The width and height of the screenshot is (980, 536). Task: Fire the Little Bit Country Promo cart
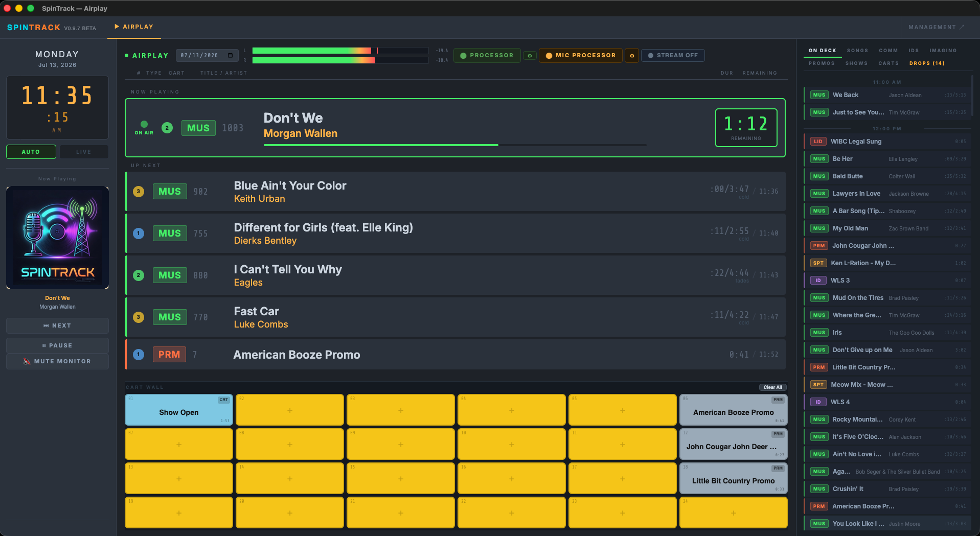(x=734, y=478)
